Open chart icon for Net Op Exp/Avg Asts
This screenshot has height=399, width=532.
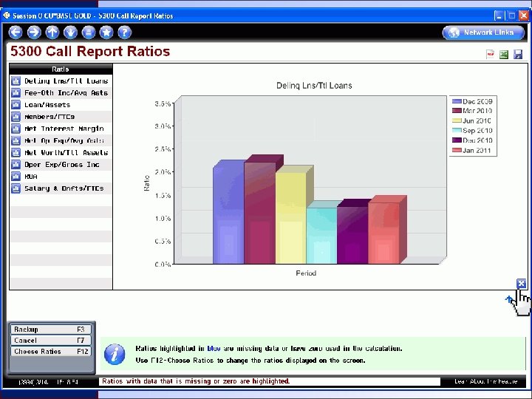pyautogui.click(x=16, y=140)
